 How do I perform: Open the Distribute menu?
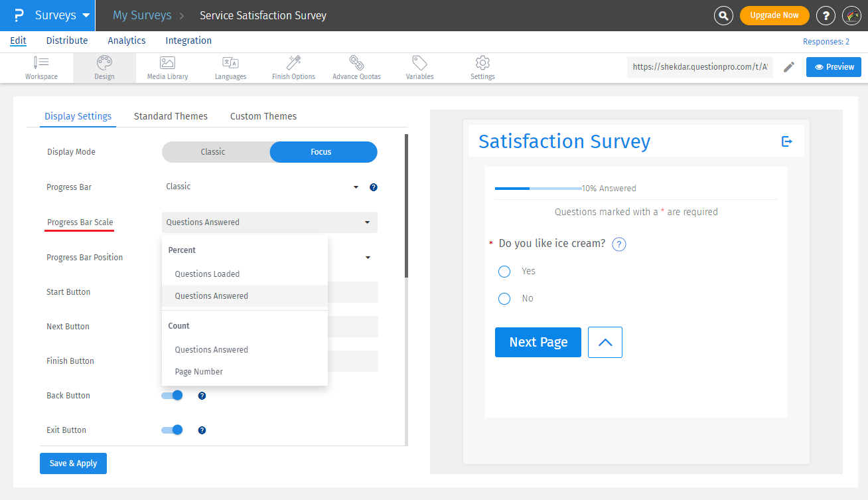(x=66, y=41)
